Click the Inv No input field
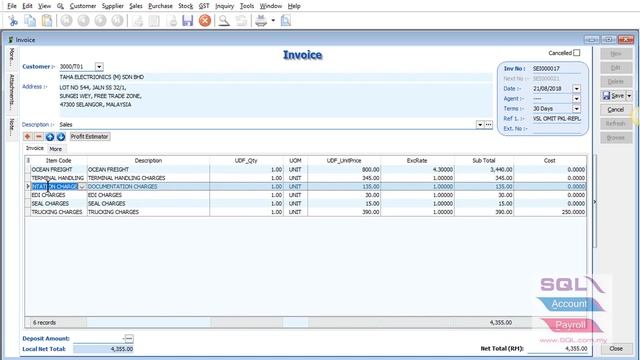This screenshot has height=360, width=640. click(556, 69)
